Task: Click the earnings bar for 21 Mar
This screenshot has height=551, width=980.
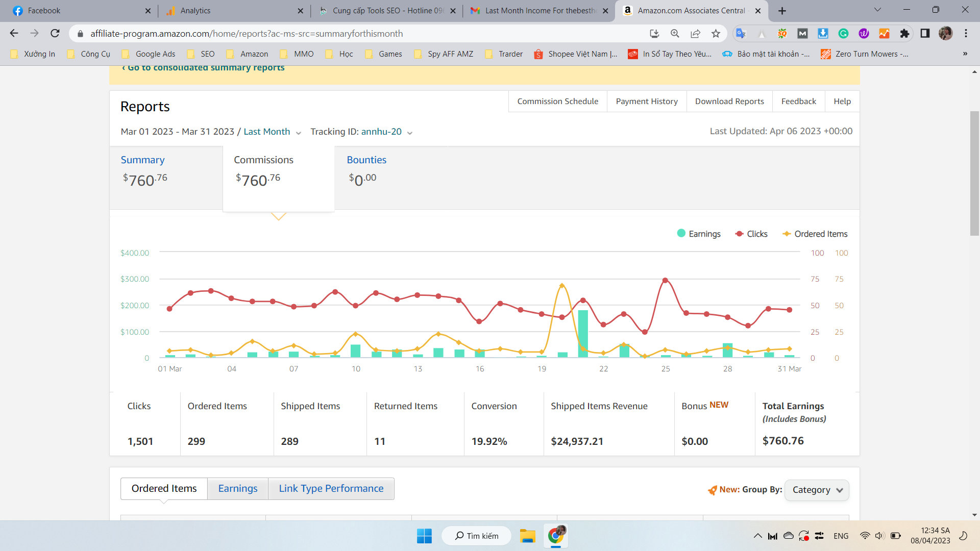Action: [x=583, y=334]
